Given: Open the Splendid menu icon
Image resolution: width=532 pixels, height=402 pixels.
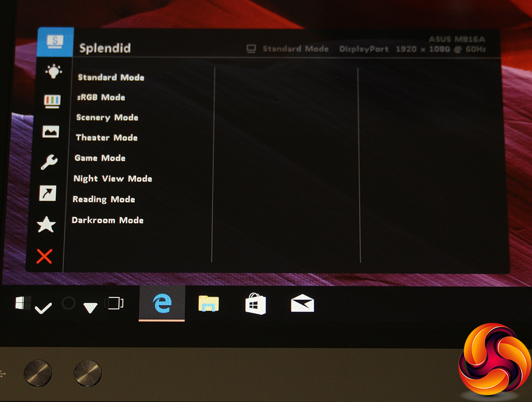Looking at the screenshot, I should coord(55,42).
